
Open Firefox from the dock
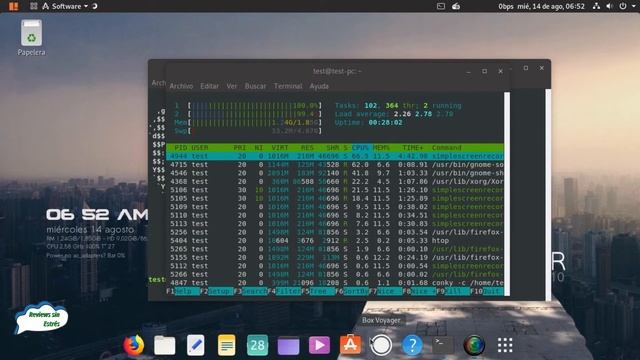[x=134, y=345]
